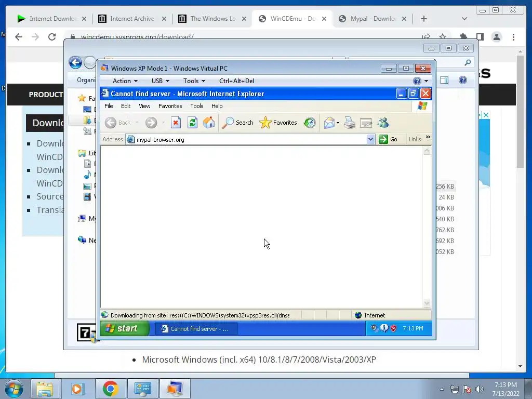Close the WinCDEmu Chrome tab
532x399 pixels.
324,19
